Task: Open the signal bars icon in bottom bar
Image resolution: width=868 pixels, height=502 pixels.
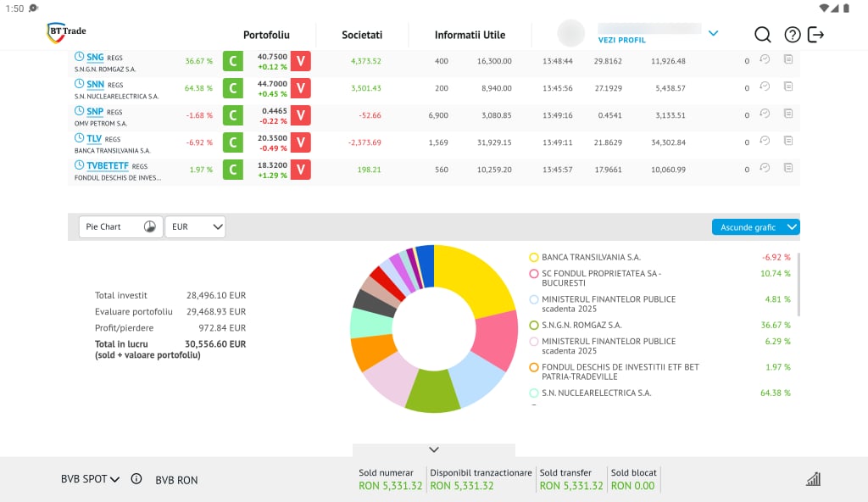Action: (813, 479)
